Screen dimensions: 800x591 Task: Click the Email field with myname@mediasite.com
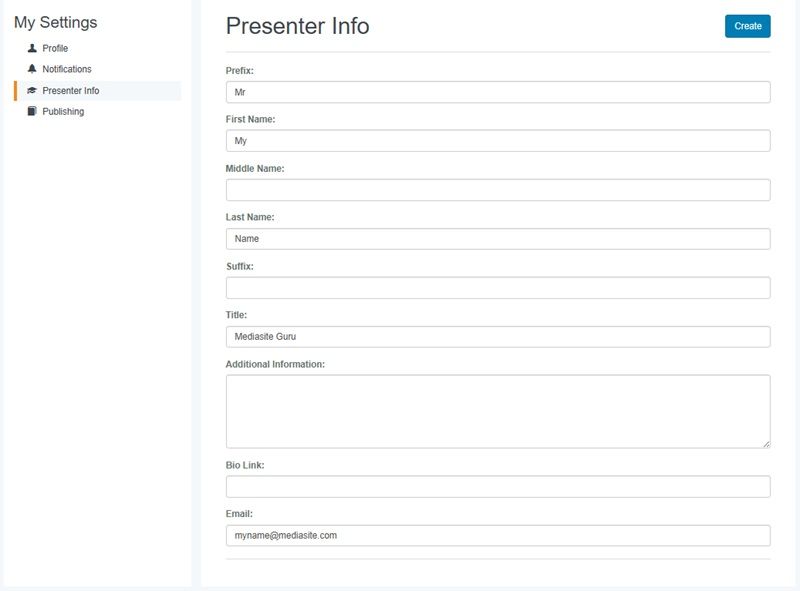point(498,536)
